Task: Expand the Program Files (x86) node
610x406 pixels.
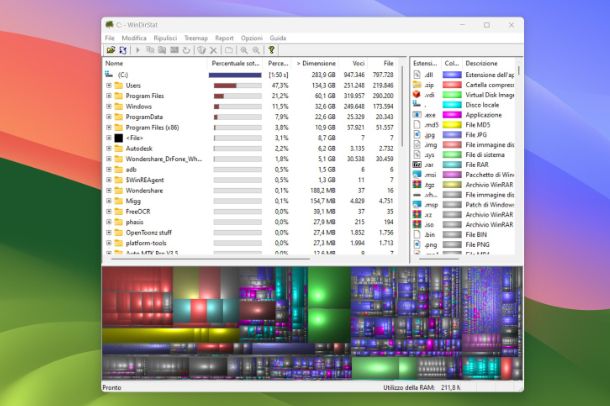Action: click(x=109, y=127)
